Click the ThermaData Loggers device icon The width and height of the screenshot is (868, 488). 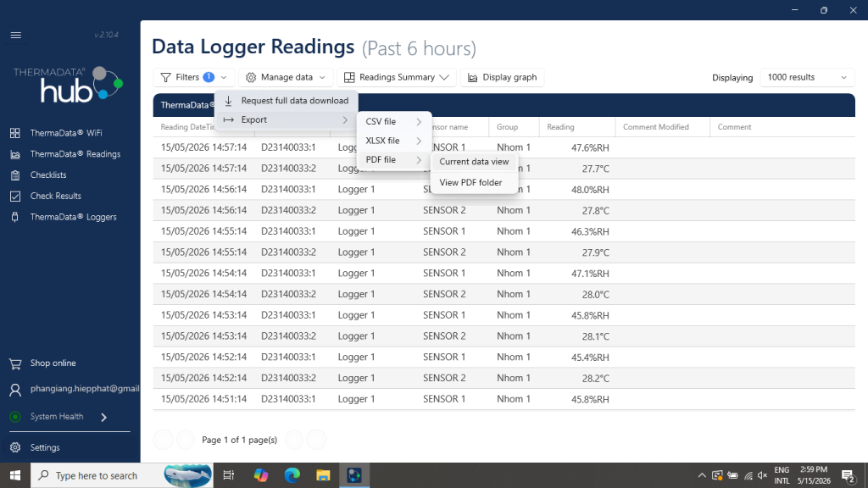[15, 217]
